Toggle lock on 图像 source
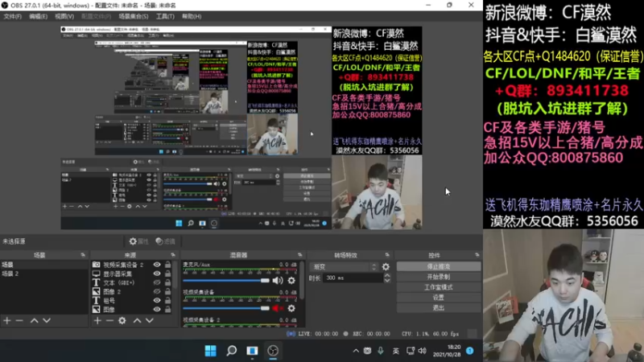644x362 pixels. pyautogui.click(x=167, y=310)
